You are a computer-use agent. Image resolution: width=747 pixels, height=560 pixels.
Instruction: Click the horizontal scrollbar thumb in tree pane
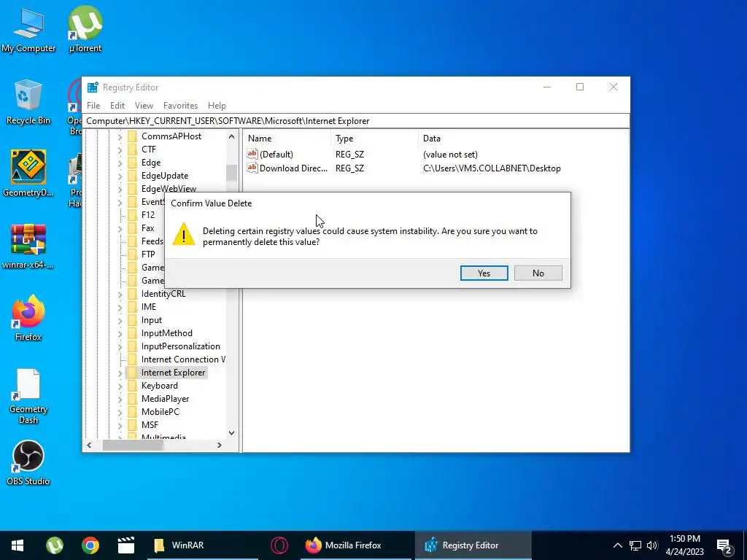point(133,446)
